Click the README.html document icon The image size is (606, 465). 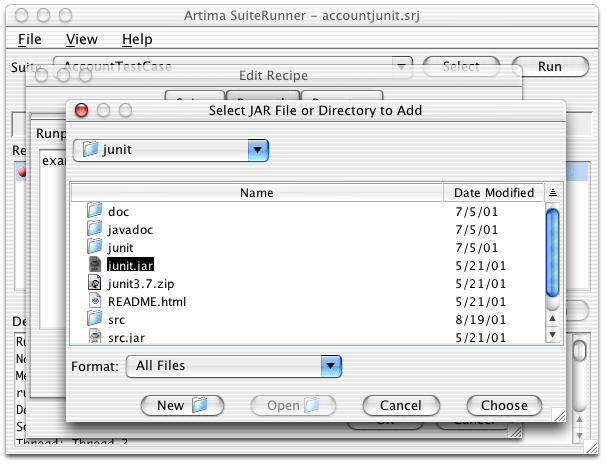pos(95,301)
